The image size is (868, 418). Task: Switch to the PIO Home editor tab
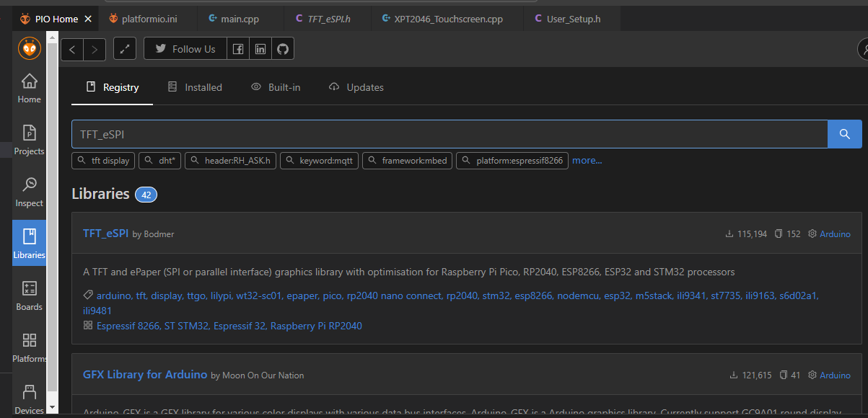click(56, 19)
